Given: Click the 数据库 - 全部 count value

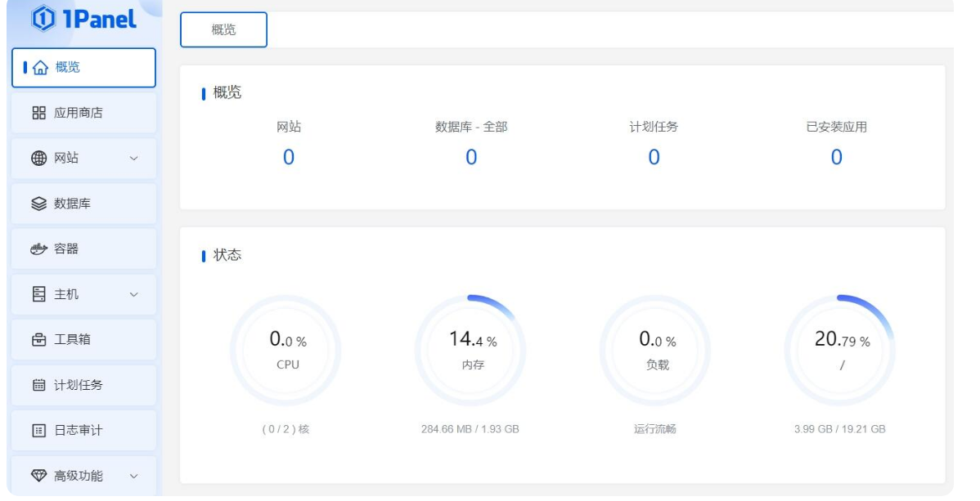Looking at the screenshot, I should click(x=471, y=158).
